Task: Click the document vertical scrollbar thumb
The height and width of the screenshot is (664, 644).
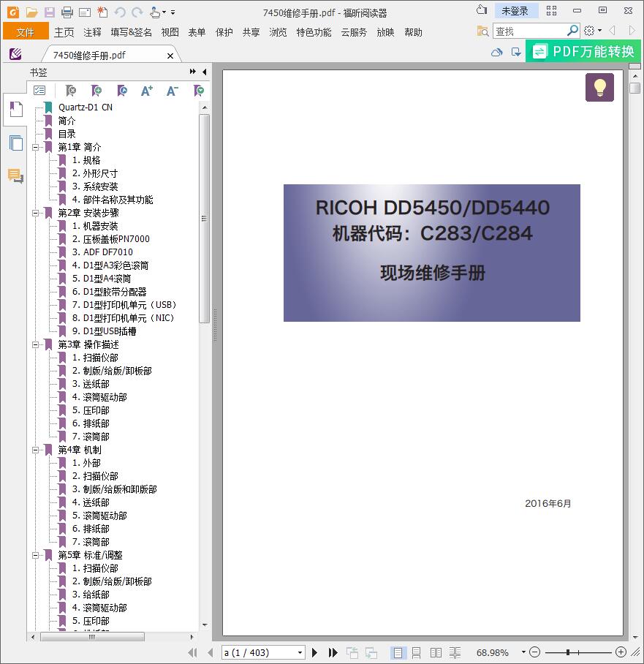Action: click(x=634, y=88)
